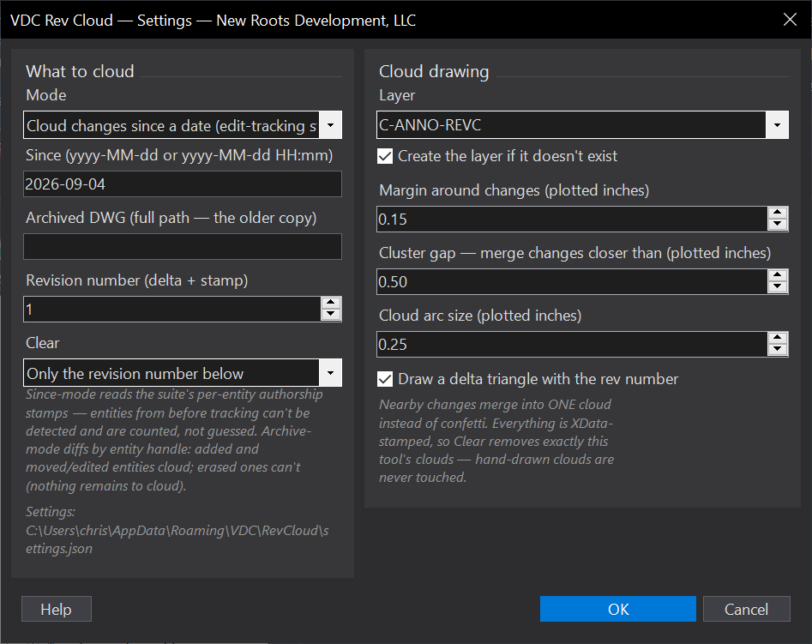Confirm settings with OK button
The width and height of the screenshot is (812, 644).
618,609
